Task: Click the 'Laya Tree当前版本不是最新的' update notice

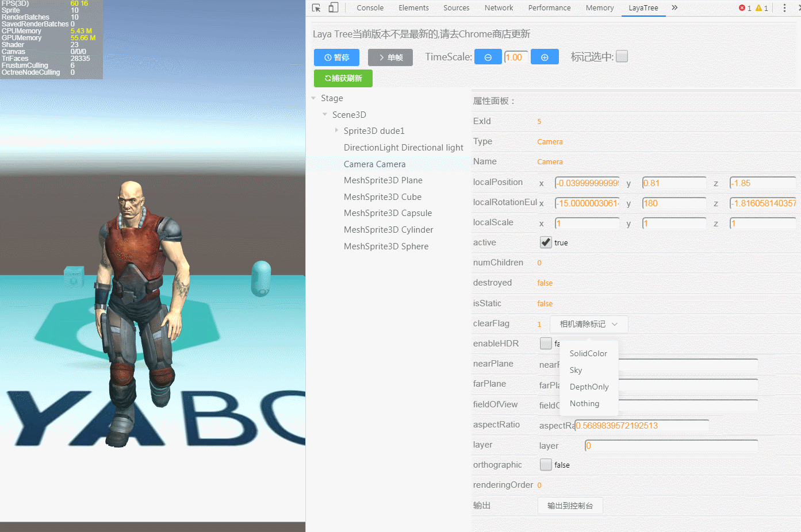Action: click(x=421, y=34)
